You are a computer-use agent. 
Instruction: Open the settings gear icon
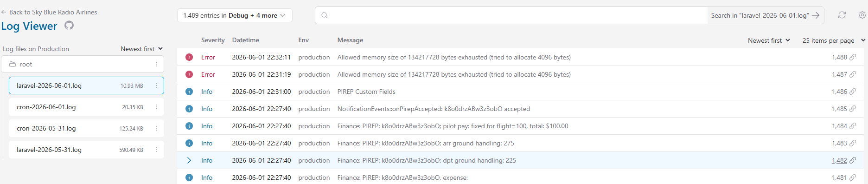pyautogui.click(x=862, y=15)
